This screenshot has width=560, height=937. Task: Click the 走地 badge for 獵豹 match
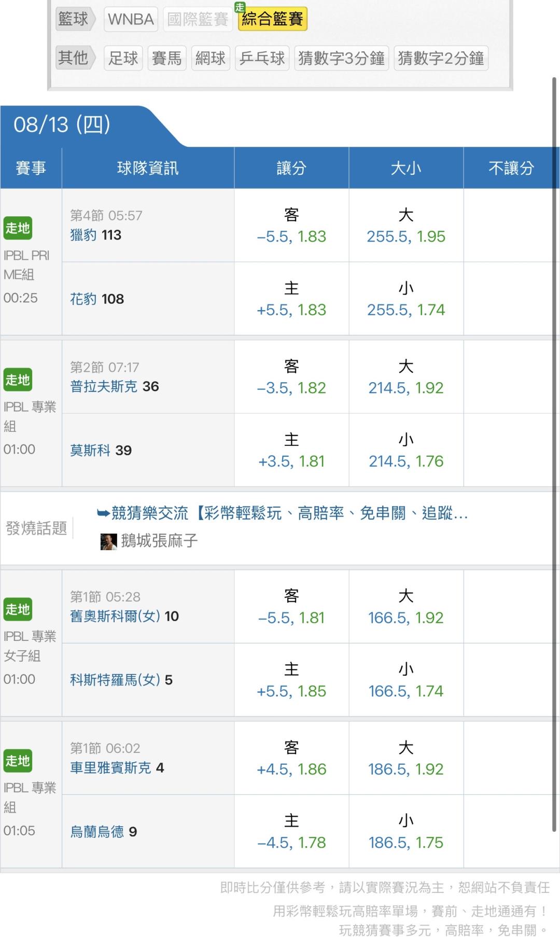[x=18, y=228]
